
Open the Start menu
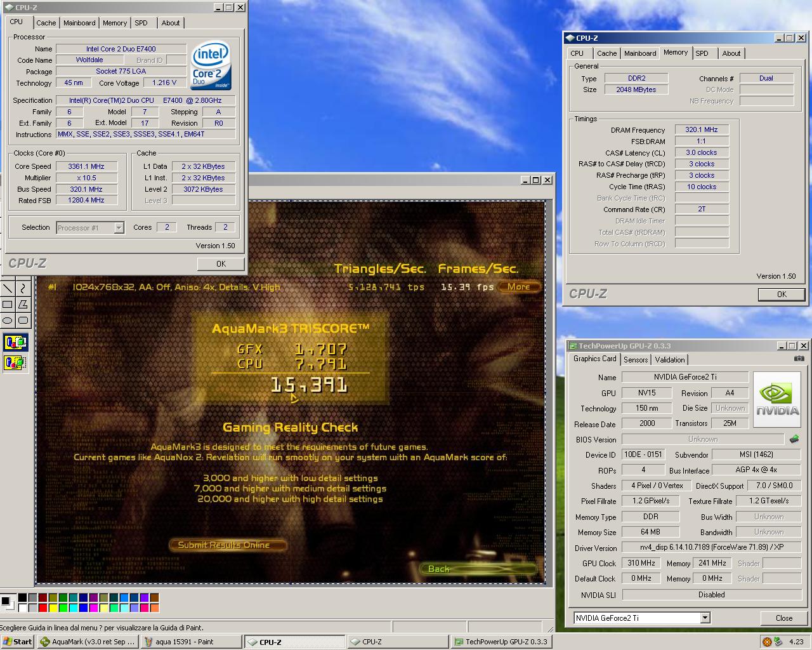pyautogui.click(x=18, y=642)
